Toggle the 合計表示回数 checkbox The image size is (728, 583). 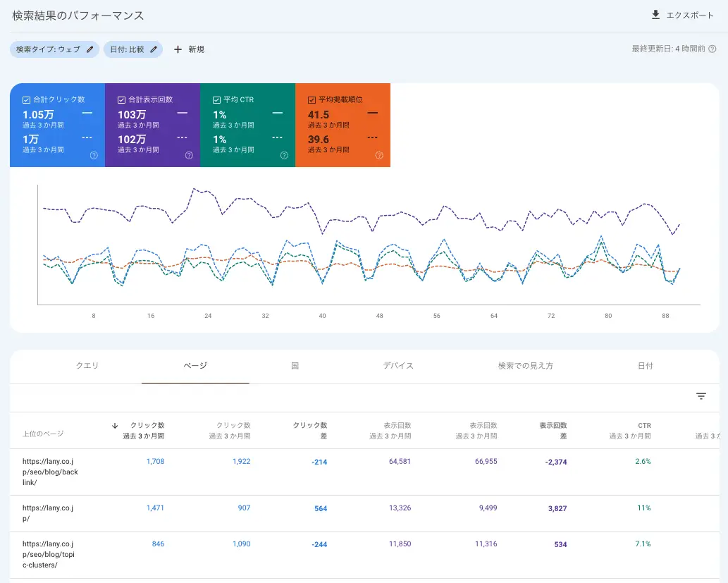coord(122,100)
